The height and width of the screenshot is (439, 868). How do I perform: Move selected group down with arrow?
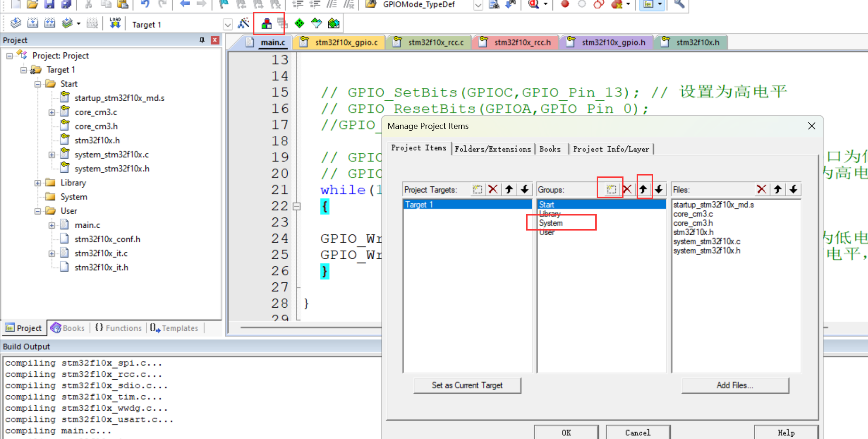click(x=659, y=189)
